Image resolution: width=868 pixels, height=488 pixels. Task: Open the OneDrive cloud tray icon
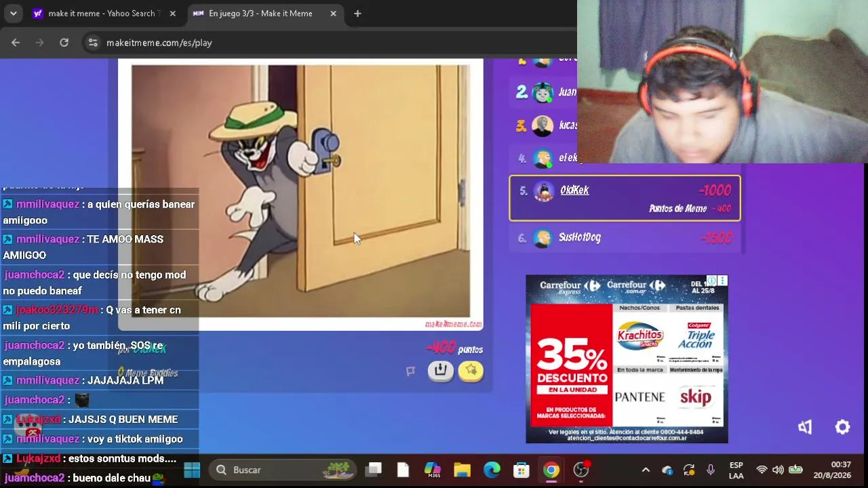(x=667, y=470)
